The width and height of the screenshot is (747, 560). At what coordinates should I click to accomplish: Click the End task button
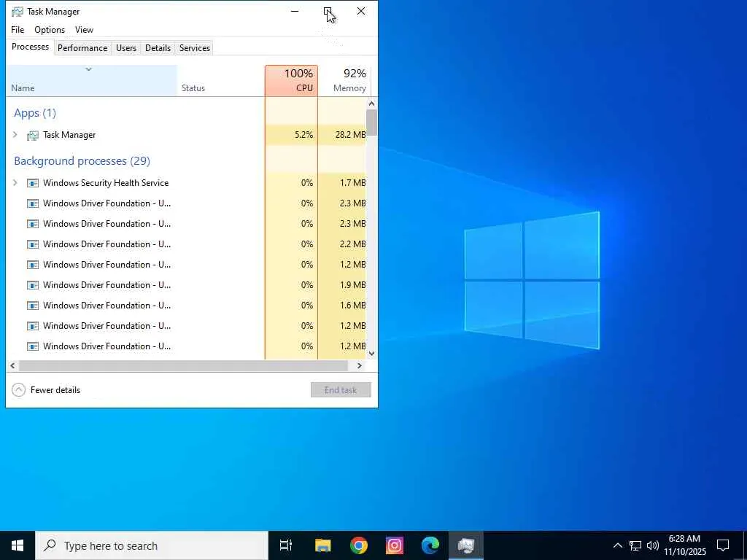tap(341, 390)
